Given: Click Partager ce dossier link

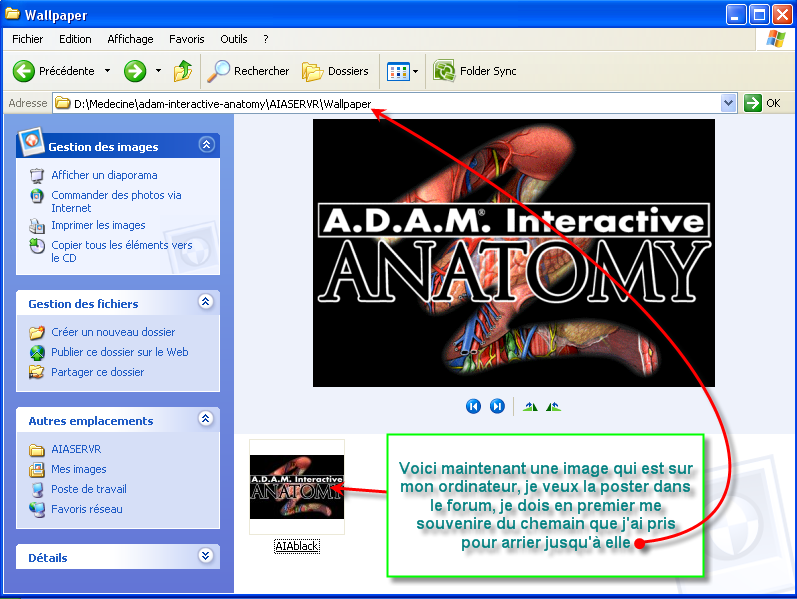Looking at the screenshot, I should pos(98,372).
